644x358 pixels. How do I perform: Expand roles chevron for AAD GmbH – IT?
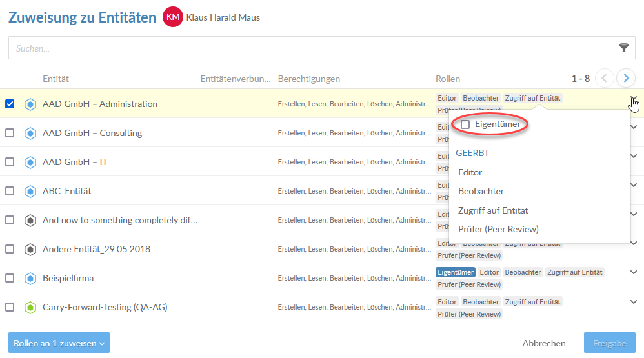pyautogui.click(x=634, y=156)
